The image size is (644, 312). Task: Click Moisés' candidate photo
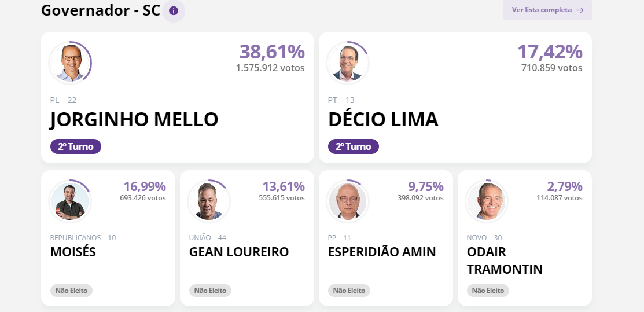[70, 201]
